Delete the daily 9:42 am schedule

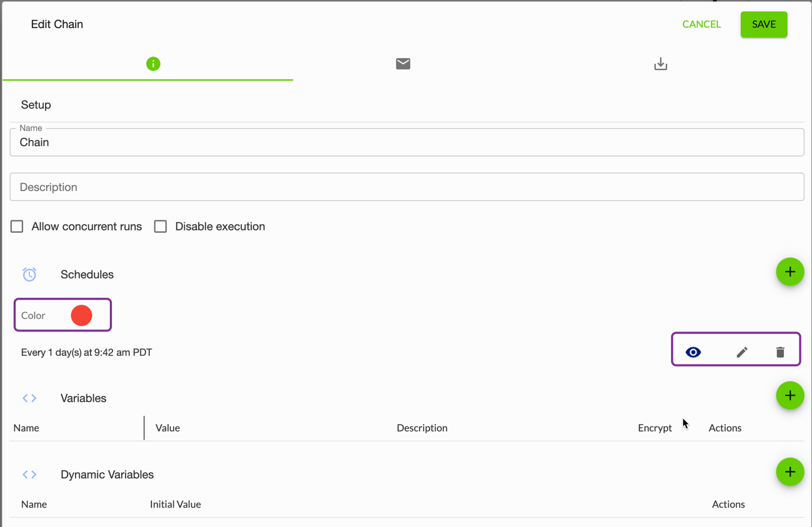[x=780, y=352]
